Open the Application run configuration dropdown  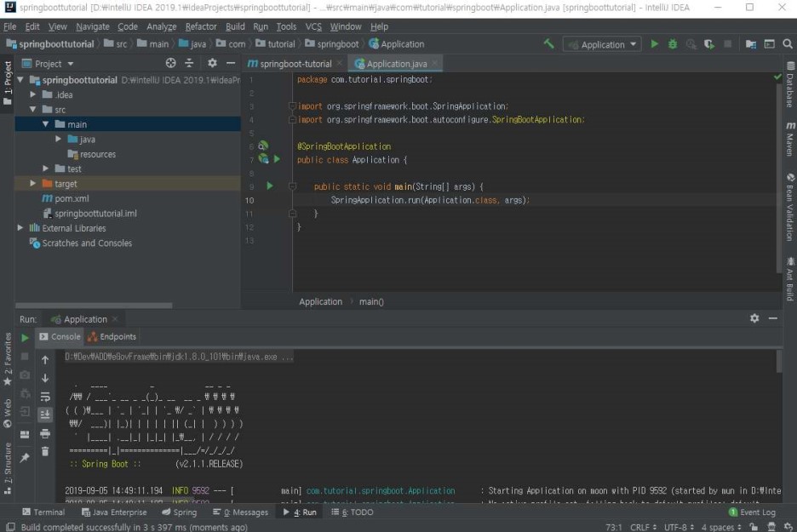602,44
